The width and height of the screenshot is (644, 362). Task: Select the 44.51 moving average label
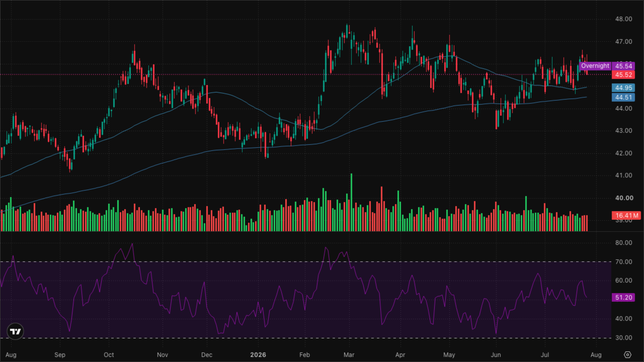tap(623, 97)
